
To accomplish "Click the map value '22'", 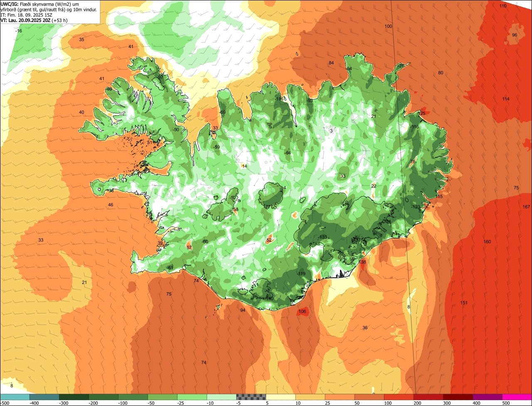I will pyautogui.click(x=374, y=186).
